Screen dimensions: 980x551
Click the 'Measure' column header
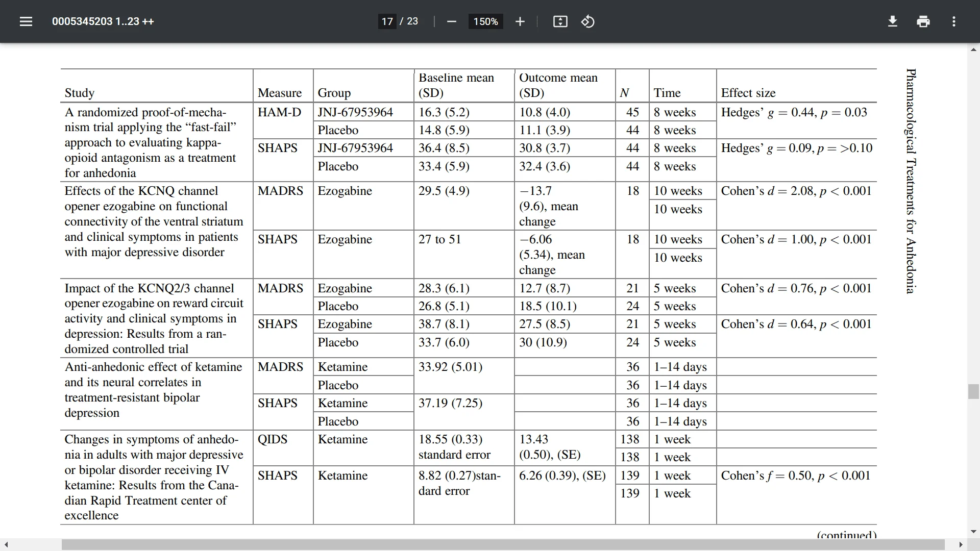pyautogui.click(x=280, y=93)
